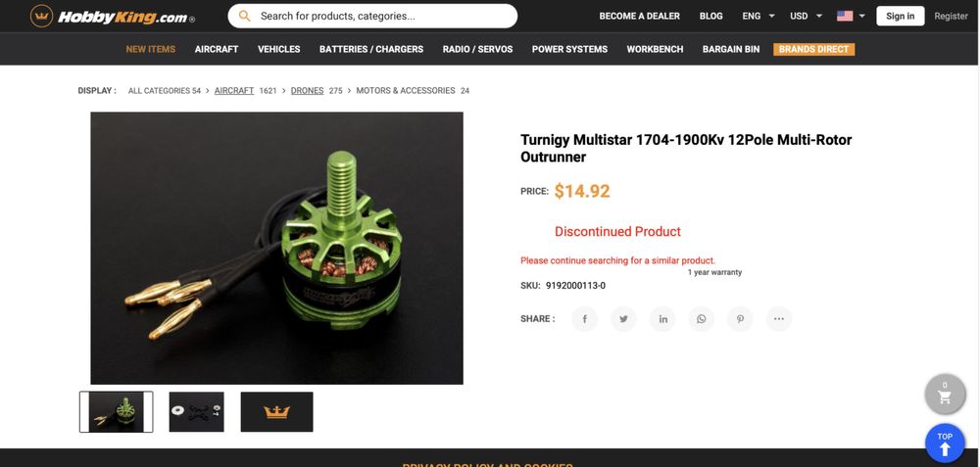Click the Sign in button
The height and width of the screenshot is (467, 980).
pyautogui.click(x=900, y=17)
